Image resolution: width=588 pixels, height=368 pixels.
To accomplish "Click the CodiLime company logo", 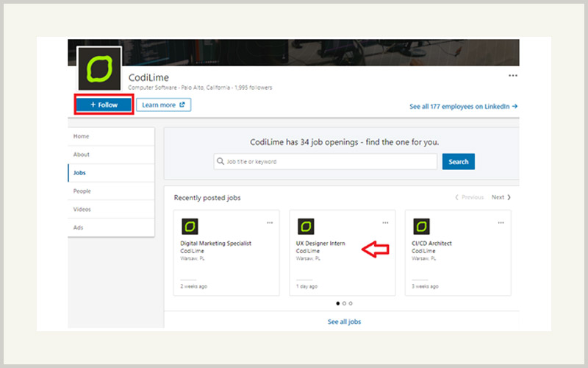I will [99, 68].
